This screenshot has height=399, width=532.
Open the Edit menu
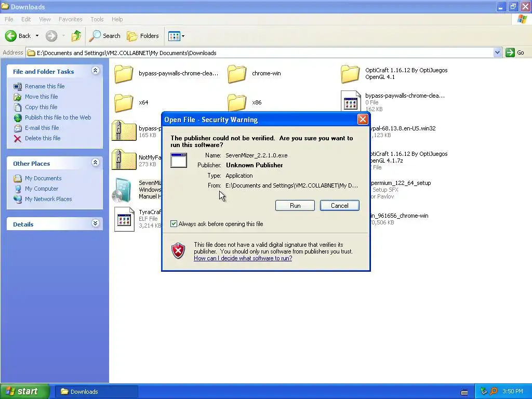(x=26, y=19)
